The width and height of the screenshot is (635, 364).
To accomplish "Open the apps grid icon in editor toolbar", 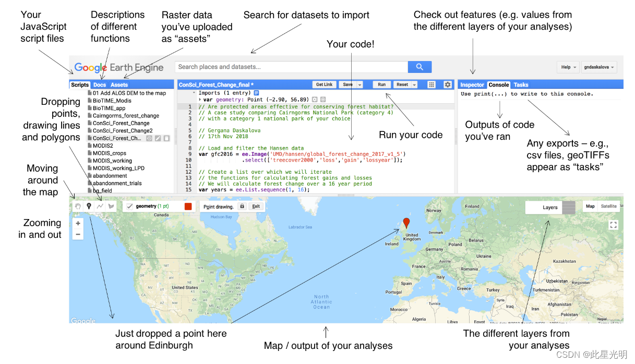I will pyautogui.click(x=432, y=84).
